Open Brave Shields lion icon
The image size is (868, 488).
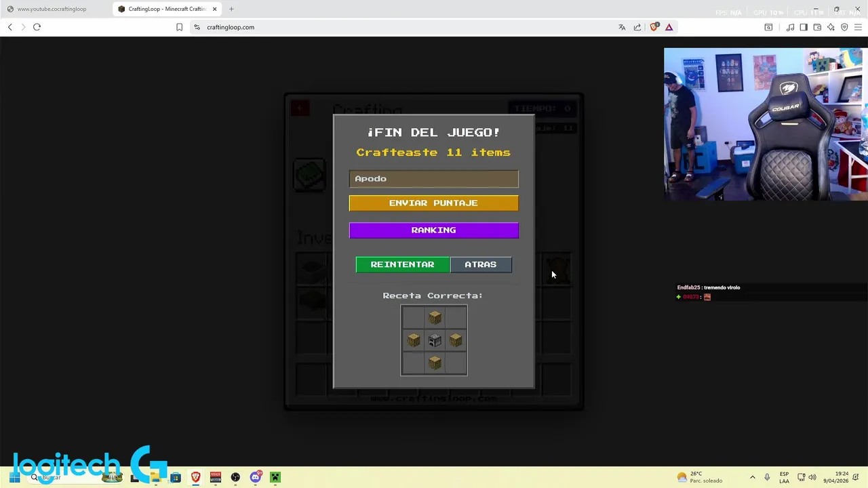pos(654,27)
